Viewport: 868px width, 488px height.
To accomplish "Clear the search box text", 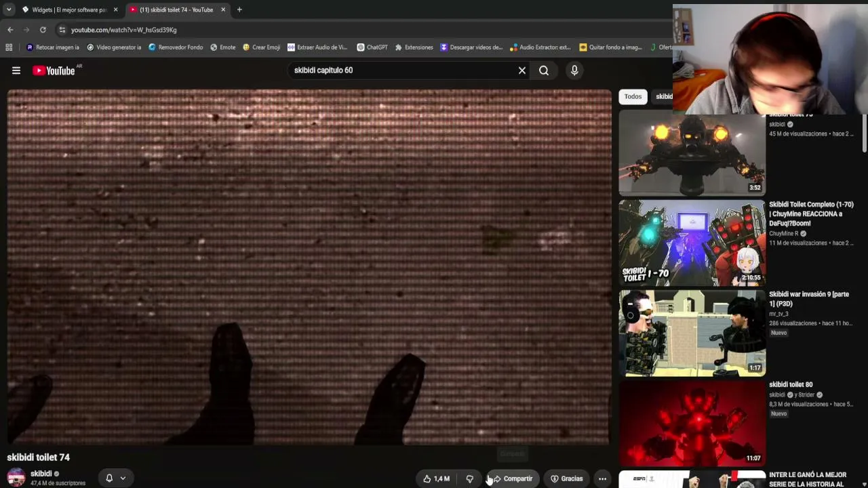I will coord(522,70).
